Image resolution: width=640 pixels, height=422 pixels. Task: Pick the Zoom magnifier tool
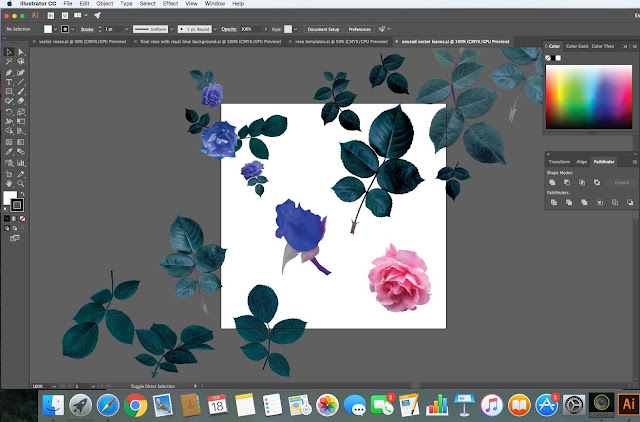point(21,184)
